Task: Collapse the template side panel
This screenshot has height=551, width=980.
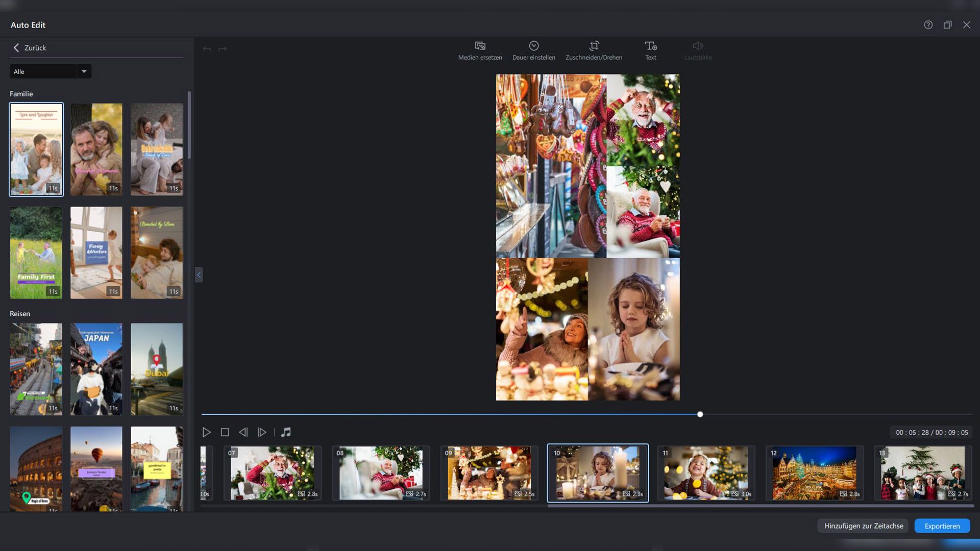Action: click(199, 275)
